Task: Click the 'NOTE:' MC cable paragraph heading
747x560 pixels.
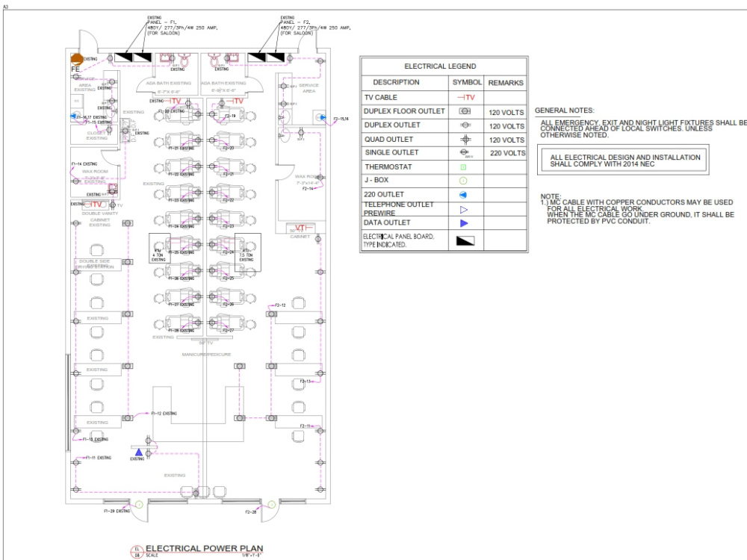Action: coord(551,196)
